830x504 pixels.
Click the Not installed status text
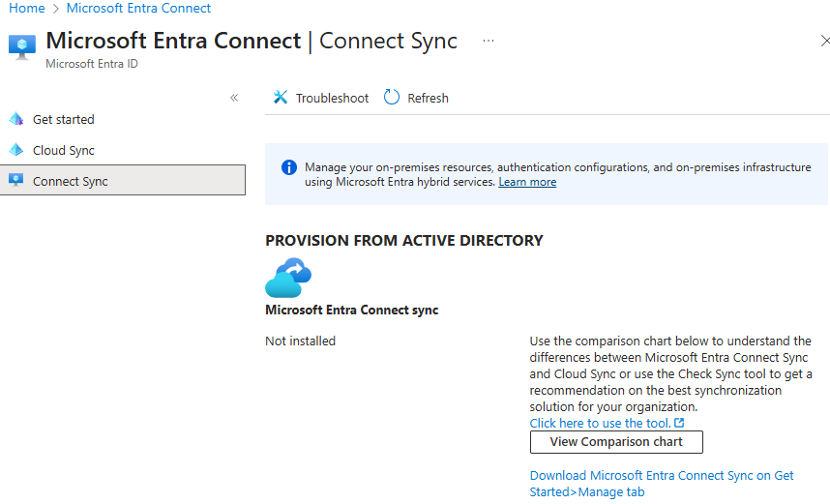point(300,341)
